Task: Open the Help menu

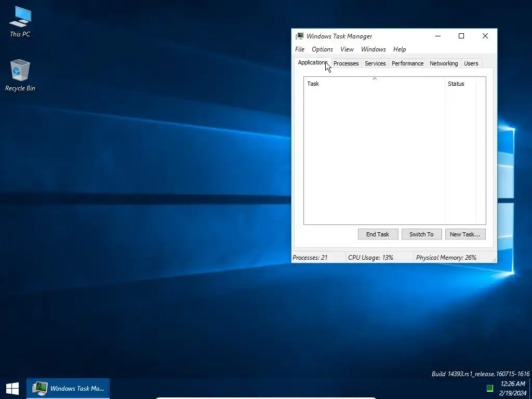Action: 400,49
